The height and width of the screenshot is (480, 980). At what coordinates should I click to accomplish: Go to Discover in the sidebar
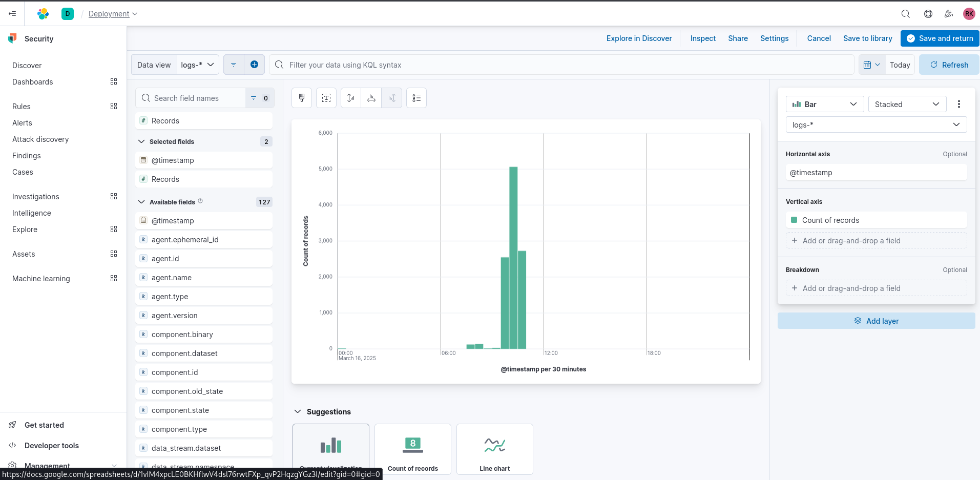[x=27, y=65]
